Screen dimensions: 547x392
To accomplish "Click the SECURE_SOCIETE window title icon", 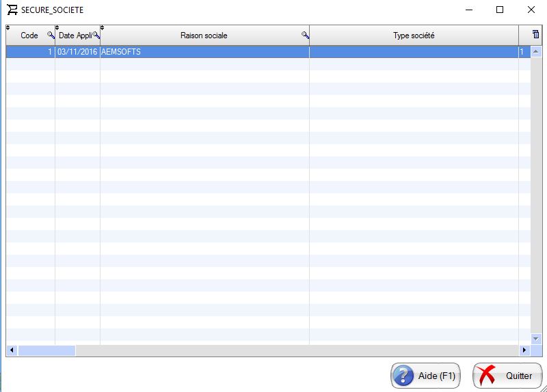I will 12,10.
